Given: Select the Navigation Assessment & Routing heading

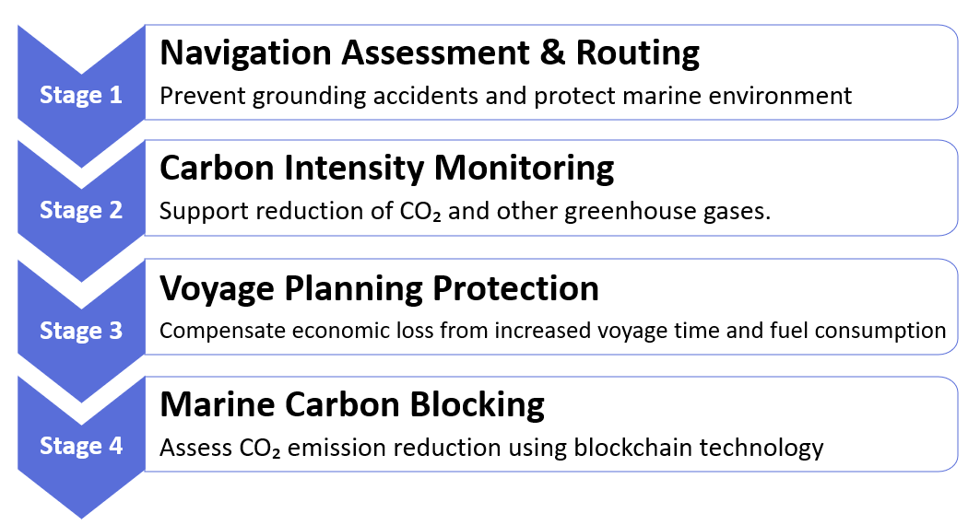Looking at the screenshot, I should [430, 52].
